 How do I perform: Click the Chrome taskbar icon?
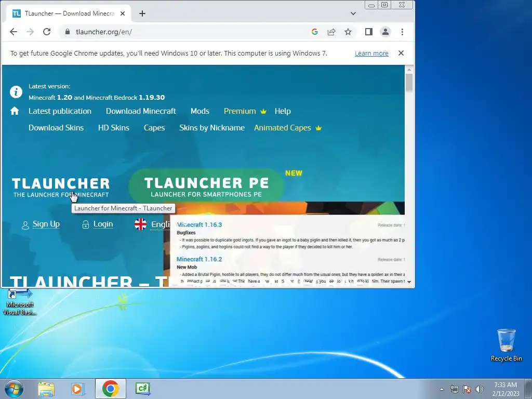click(110, 389)
